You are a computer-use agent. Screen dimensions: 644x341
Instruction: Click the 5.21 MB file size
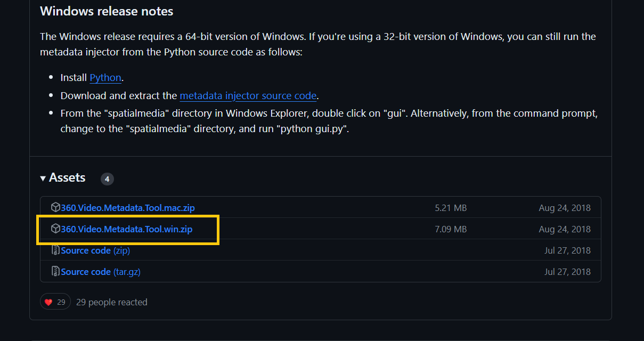coord(451,208)
